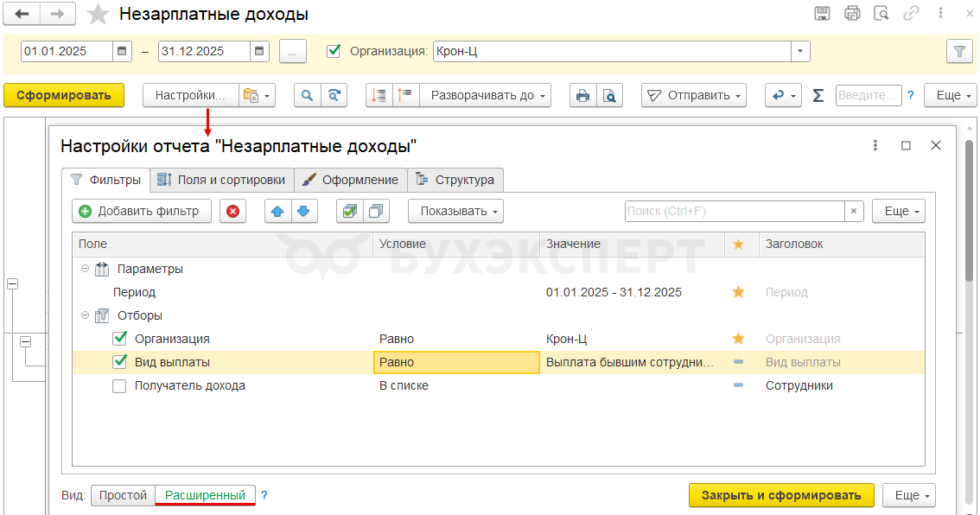980x515 pixels.
Task: Click the Добавить фильтр button
Action: (142, 211)
